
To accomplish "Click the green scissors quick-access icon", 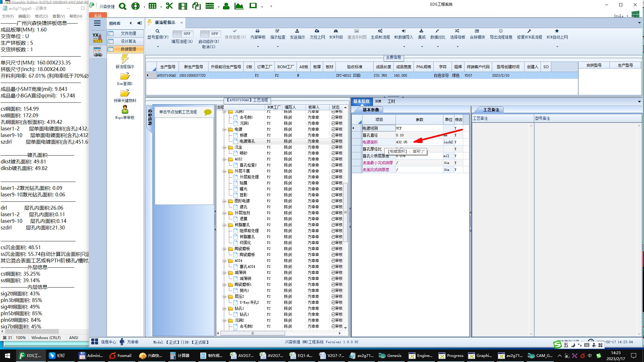I will [x=169, y=6].
